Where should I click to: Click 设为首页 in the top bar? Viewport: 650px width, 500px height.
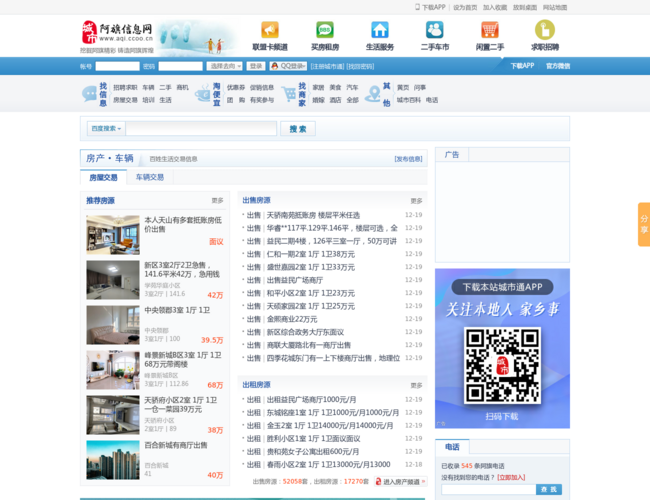(465, 7)
